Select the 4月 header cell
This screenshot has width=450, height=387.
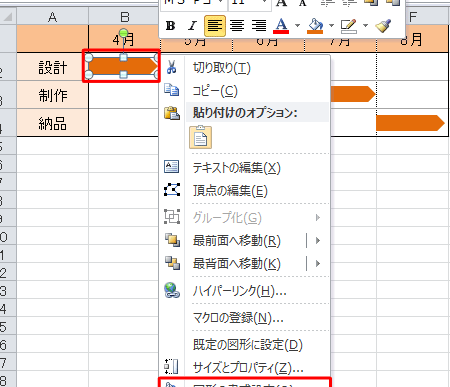coord(124,39)
